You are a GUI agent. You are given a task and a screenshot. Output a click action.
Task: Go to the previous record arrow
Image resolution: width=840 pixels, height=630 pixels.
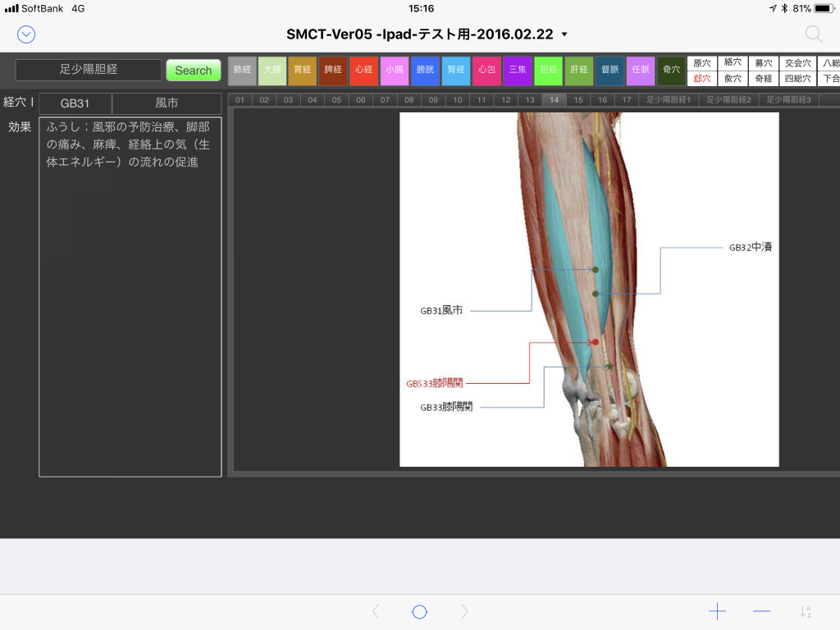tap(376, 611)
